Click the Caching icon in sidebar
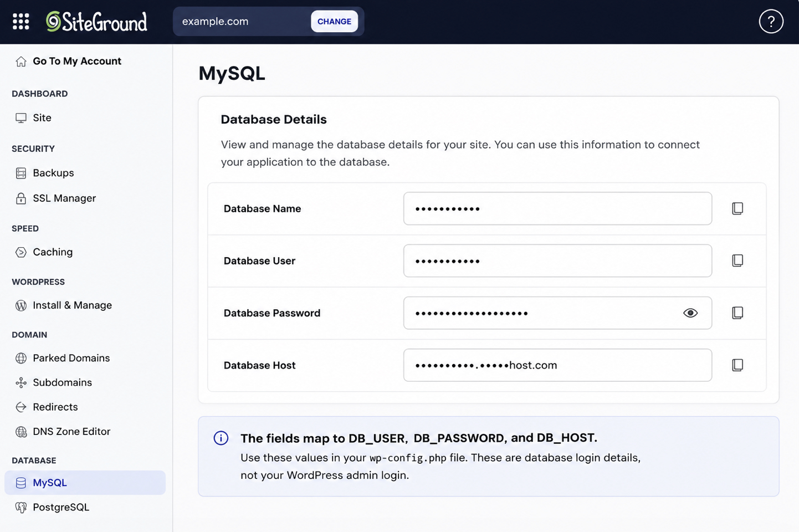The height and width of the screenshot is (532, 799). tap(21, 252)
